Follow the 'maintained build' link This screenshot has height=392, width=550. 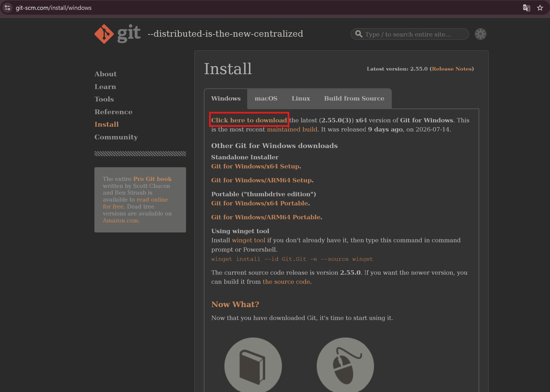(292, 130)
